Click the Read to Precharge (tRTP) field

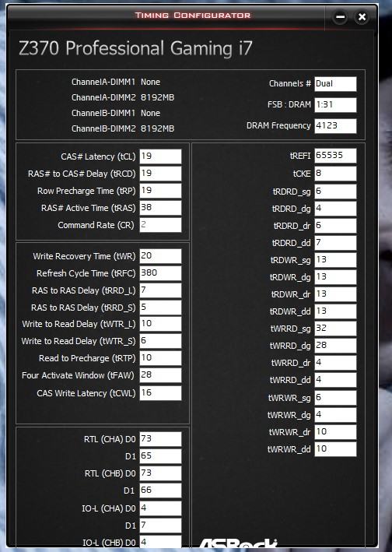tap(161, 358)
